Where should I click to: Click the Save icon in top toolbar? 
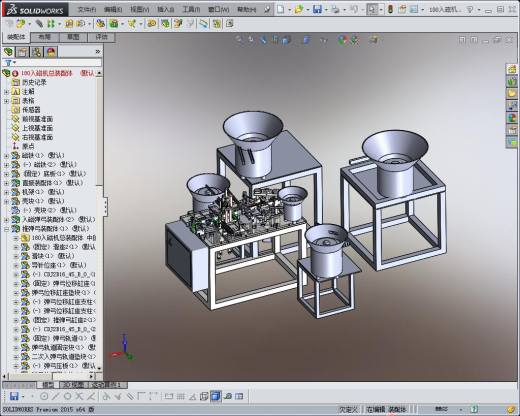317,9
